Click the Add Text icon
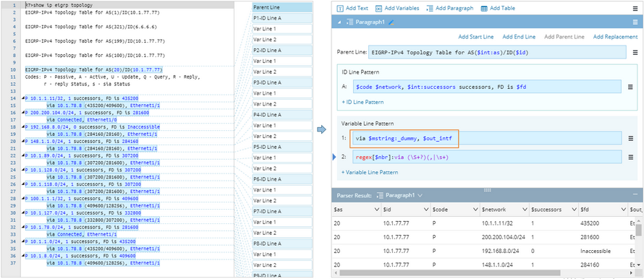The height and width of the screenshot is (279, 644). pyautogui.click(x=340, y=8)
